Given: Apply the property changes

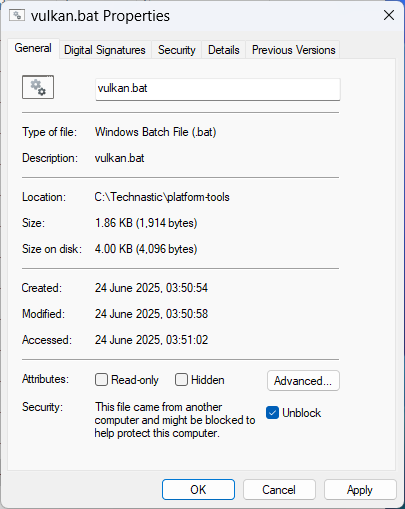Looking at the screenshot, I should (x=360, y=490).
